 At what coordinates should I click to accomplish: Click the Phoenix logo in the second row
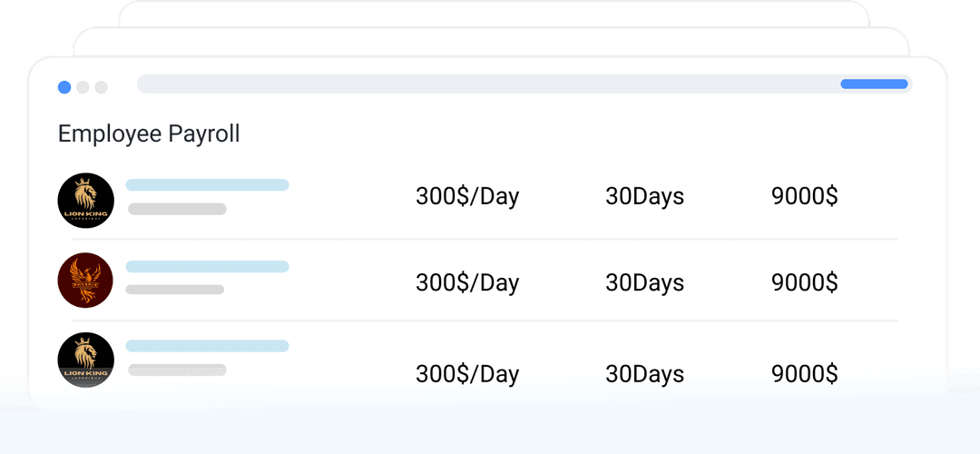coord(85,281)
